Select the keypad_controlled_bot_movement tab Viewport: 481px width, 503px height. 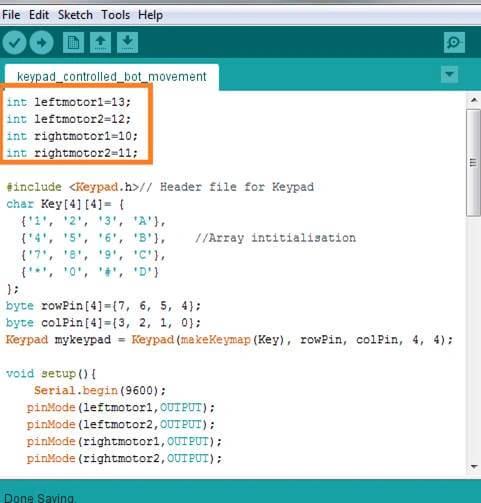[112, 77]
